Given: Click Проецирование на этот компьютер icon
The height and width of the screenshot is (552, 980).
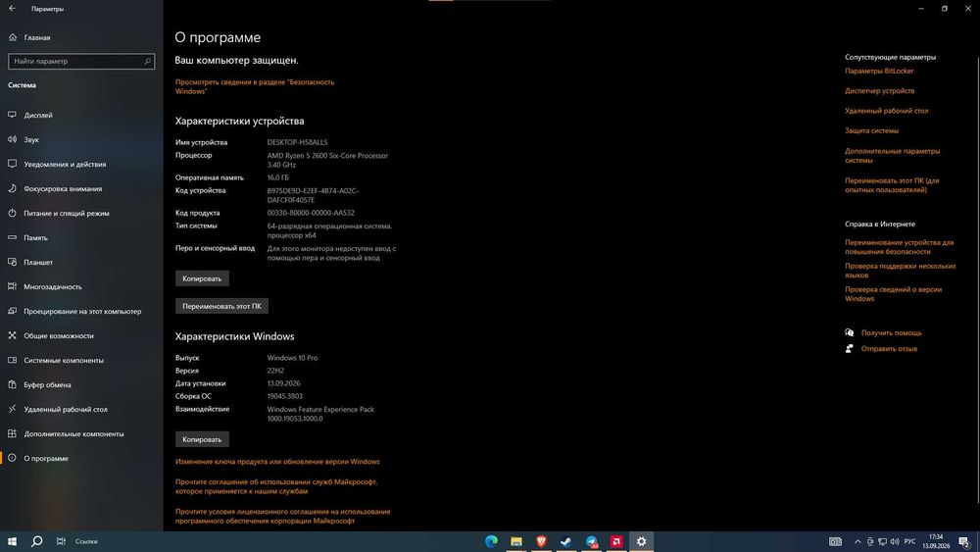Looking at the screenshot, I should (12, 311).
